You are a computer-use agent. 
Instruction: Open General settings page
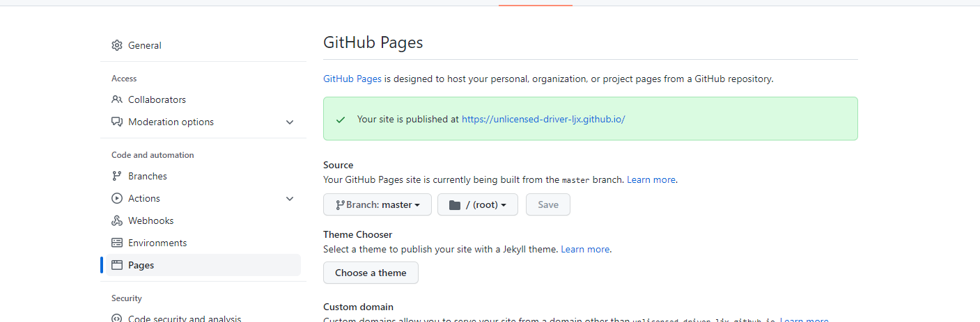pos(203,45)
